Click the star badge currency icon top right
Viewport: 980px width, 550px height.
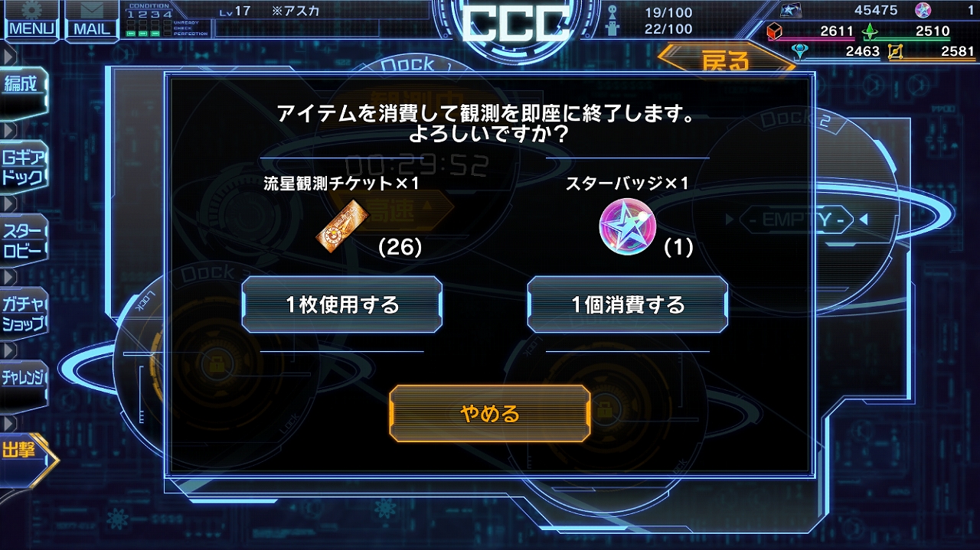924,11
